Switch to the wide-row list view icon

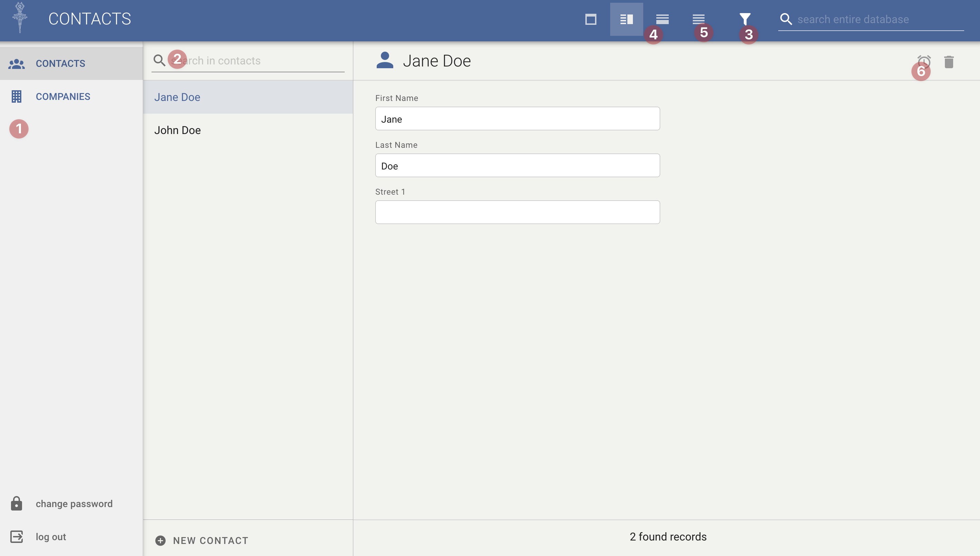662,19
